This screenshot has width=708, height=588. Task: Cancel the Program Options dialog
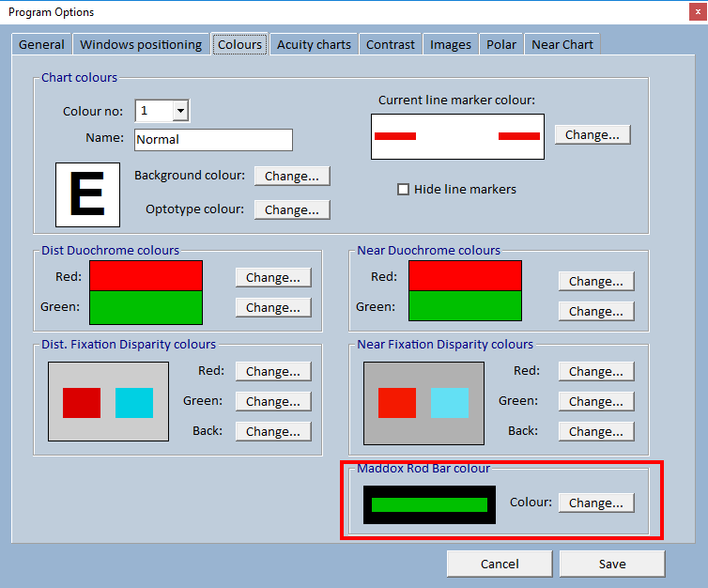coord(500,564)
